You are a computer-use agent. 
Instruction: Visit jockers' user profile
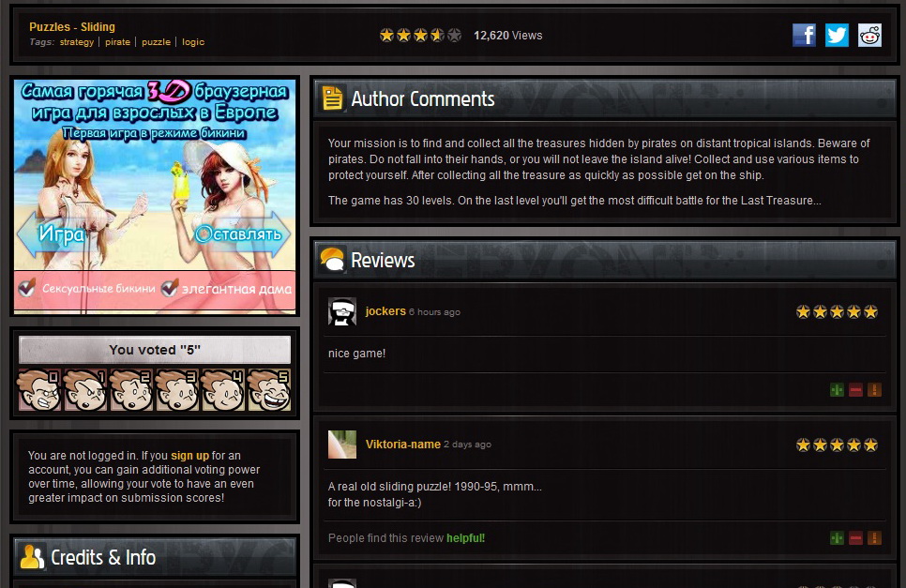[385, 311]
